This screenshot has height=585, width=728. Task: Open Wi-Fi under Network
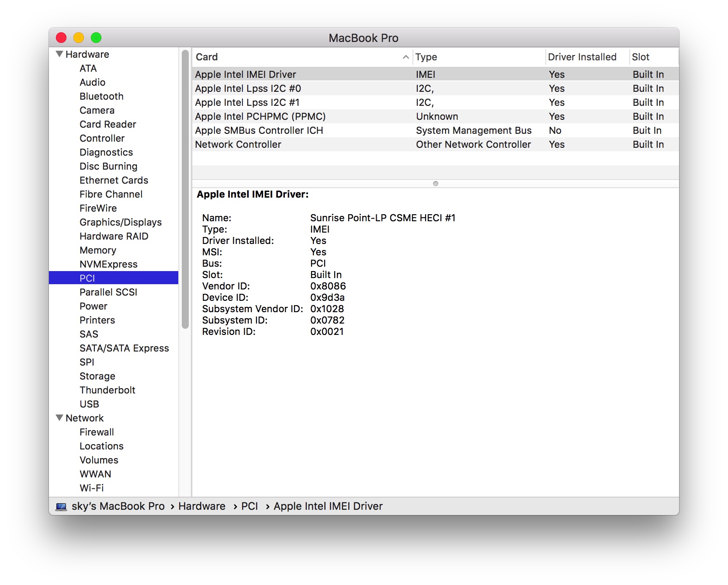(91, 488)
